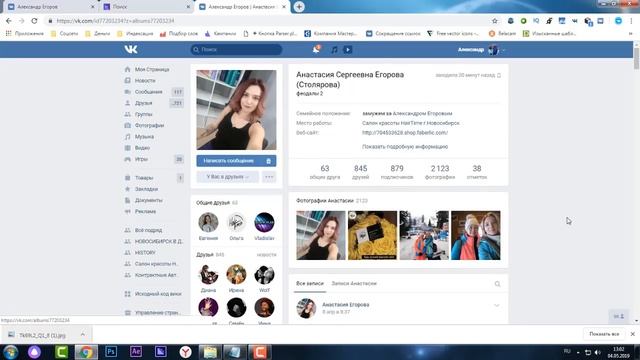Open a new browser tab with plus button
This screenshot has width=640, height=360.
[299, 7]
